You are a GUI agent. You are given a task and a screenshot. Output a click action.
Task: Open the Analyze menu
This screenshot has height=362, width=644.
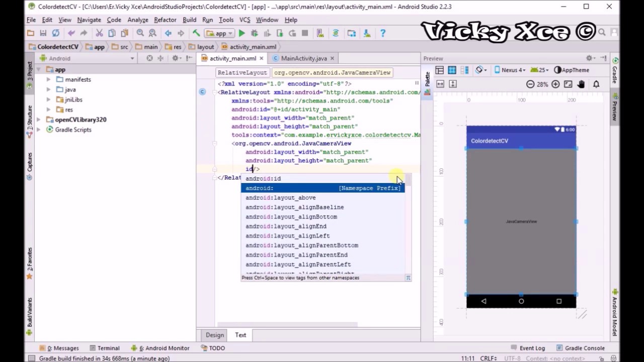137,20
